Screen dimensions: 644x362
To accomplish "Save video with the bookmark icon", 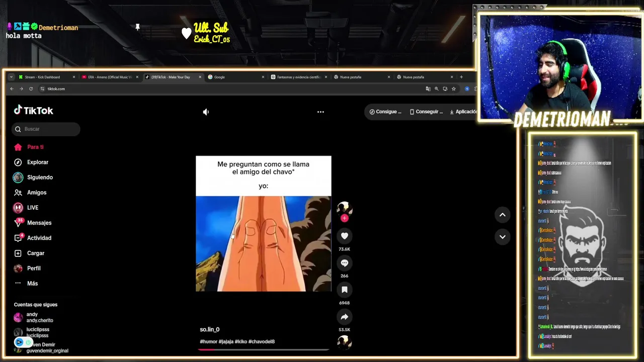I will click(x=344, y=290).
